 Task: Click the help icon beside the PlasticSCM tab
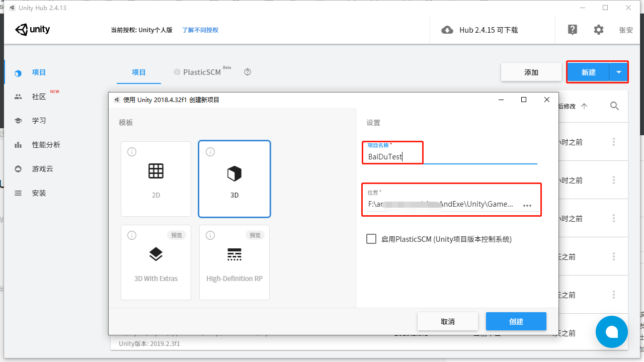click(x=248, y=72)
